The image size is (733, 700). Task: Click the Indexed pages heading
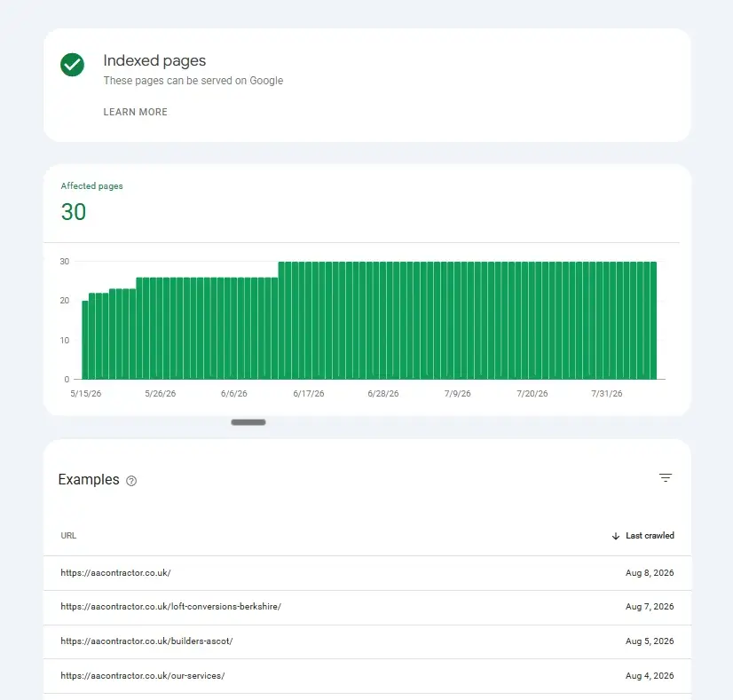[x=154, y=60]
